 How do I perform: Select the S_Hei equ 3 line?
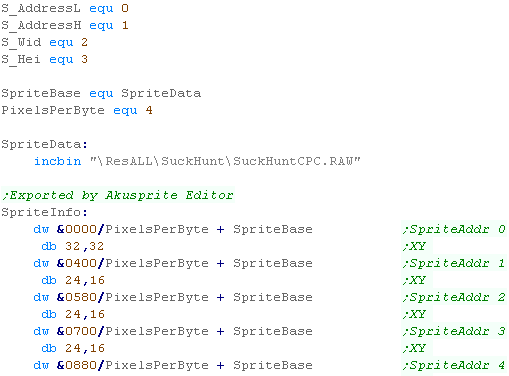pos(45,59)
